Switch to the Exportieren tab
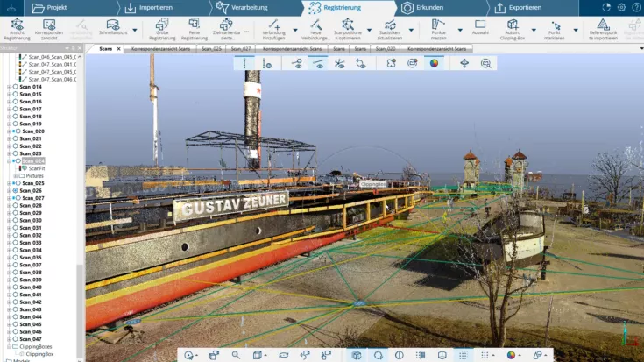 [518, 7]
